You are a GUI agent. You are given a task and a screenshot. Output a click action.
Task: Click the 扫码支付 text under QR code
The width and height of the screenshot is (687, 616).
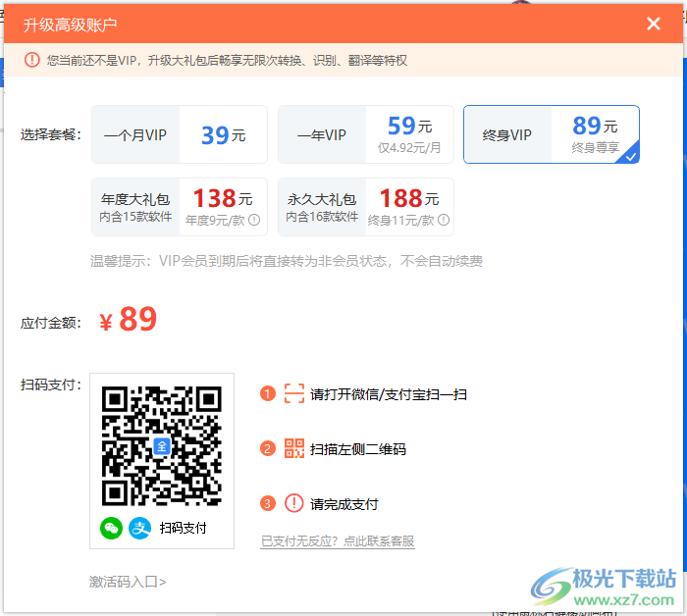(183, 528)
